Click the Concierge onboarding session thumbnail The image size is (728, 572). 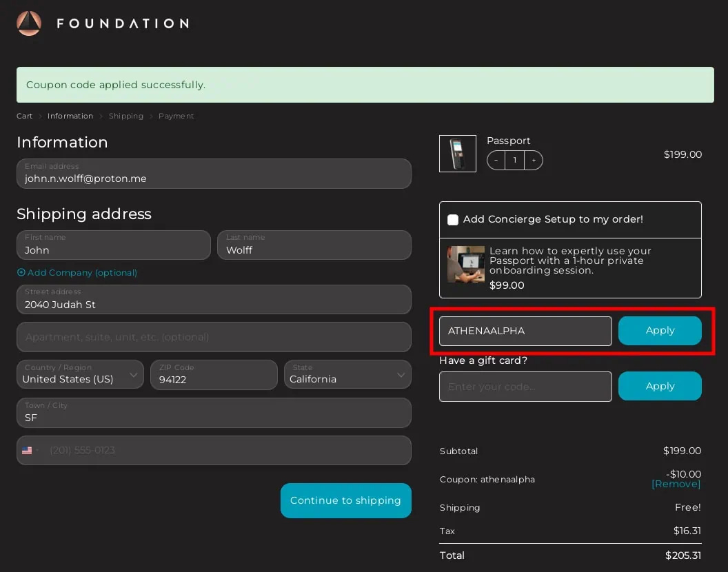465,264
